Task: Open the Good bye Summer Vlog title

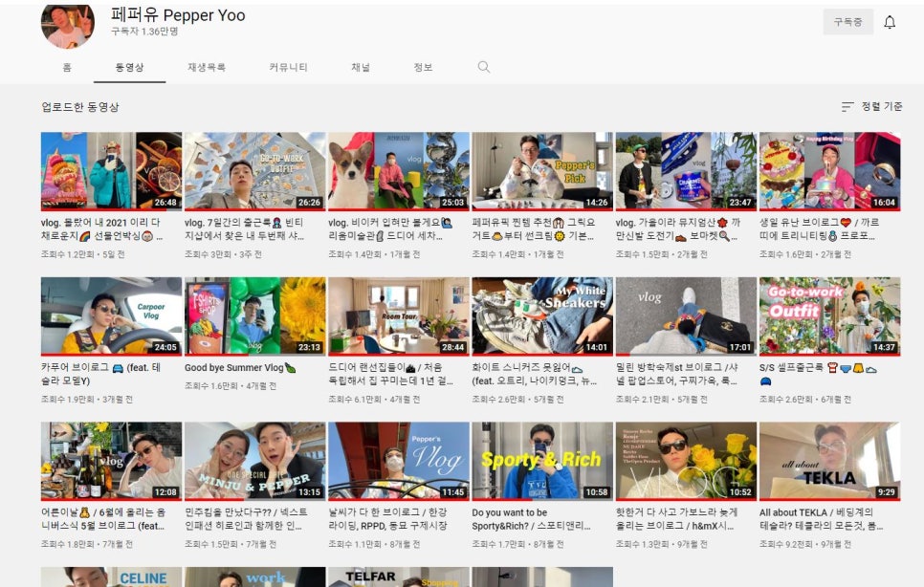Action: pos(240,367)
